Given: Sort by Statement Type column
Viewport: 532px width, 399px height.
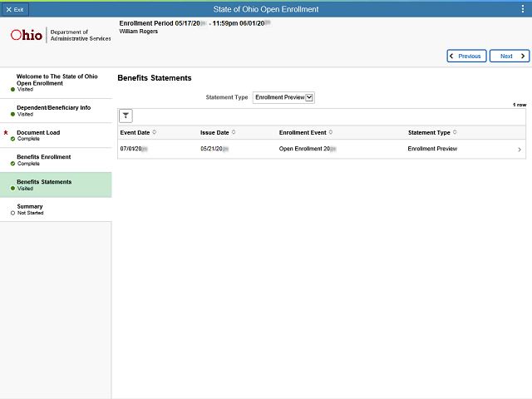Looking at the screenshot, I should 455,132.
